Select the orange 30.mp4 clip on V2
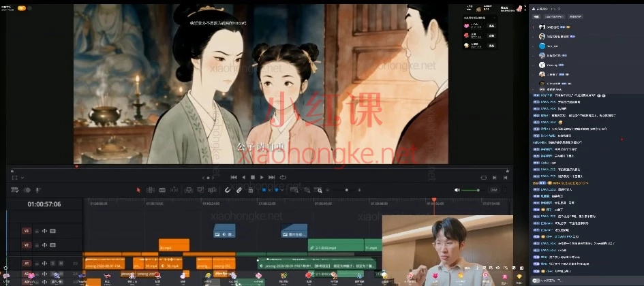 coord(174,245)
